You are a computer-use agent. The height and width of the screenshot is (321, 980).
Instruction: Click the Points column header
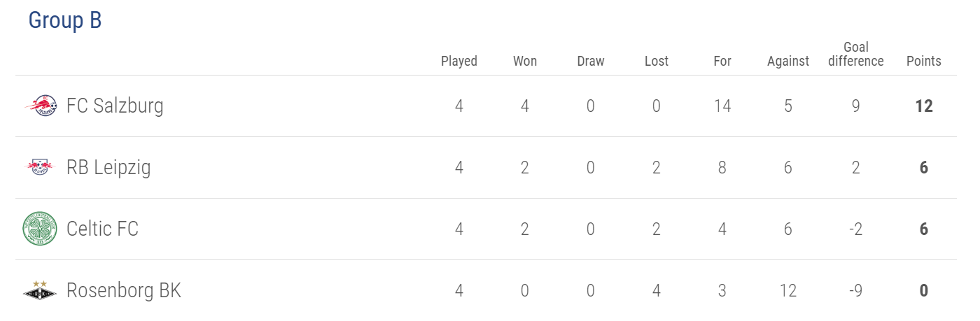pyautogui.click(x=924, y=61)
